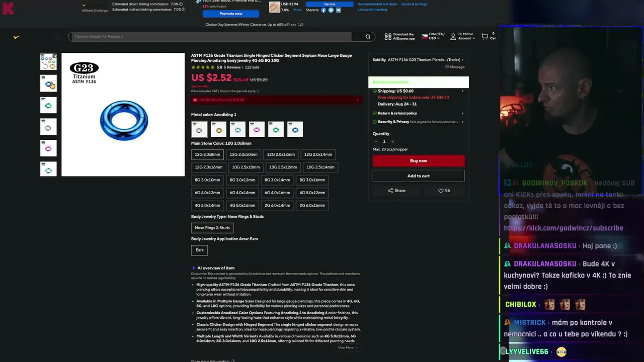Select size 12G 2.0x12mm
The height and width of the screenshot is (362, 644).
tap(281, 154)
